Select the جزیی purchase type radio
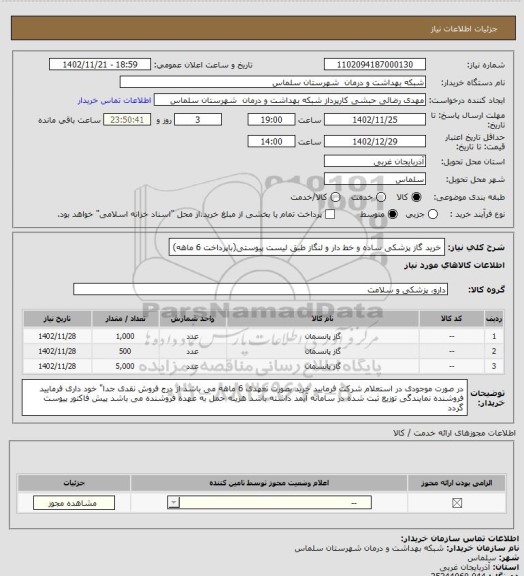Viewport: 524px width, 576px height. click(433, 214)
